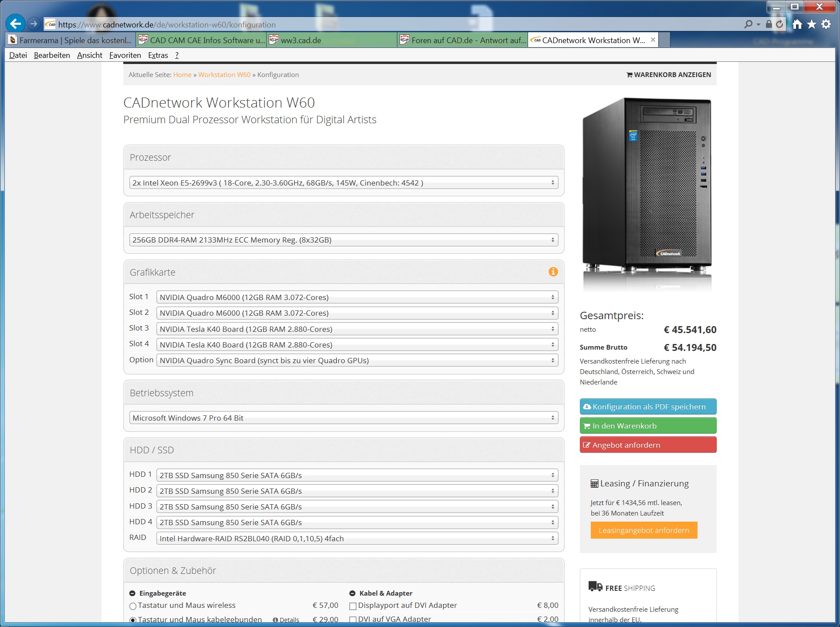Open favorites star icon
This screenshot has width=840, height=627.
811,24
